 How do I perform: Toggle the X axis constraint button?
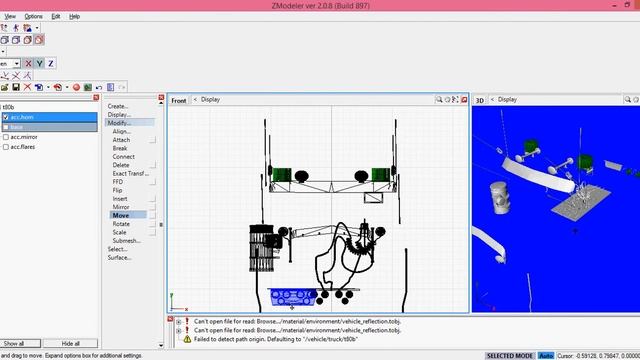28,64
